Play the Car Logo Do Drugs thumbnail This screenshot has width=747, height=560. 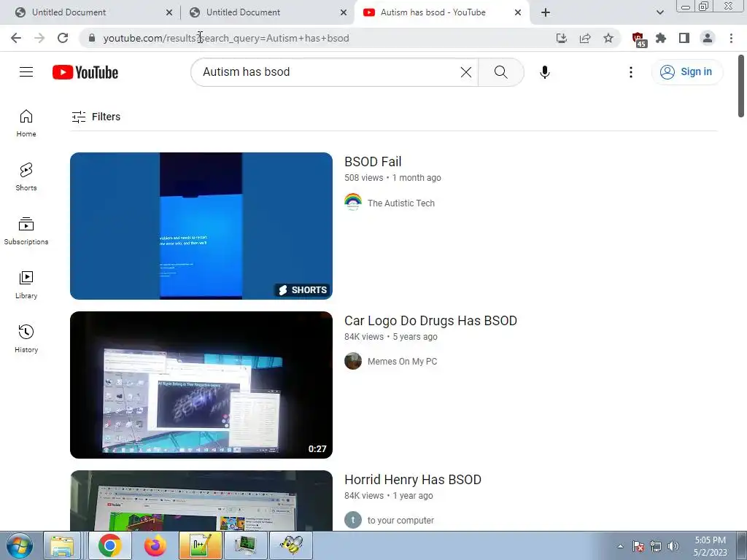pyautogui.click(x=201, y=385)
